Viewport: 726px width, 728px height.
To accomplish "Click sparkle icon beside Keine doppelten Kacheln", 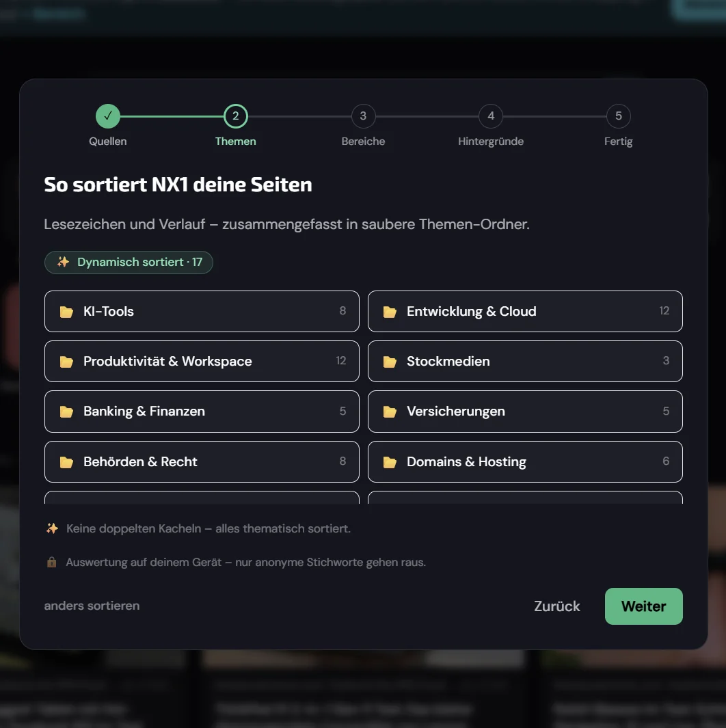I will pyautogui.click(x=52, y=528).
